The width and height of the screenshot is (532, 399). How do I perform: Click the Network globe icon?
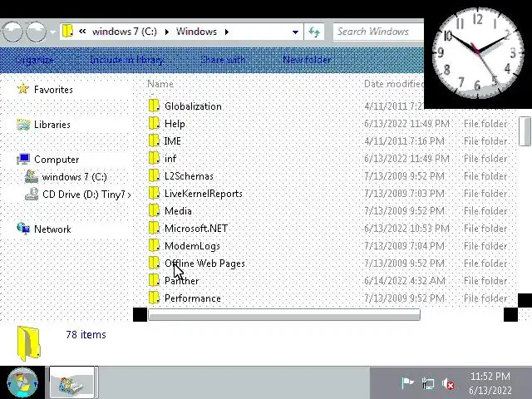click(x=23, y=229)
